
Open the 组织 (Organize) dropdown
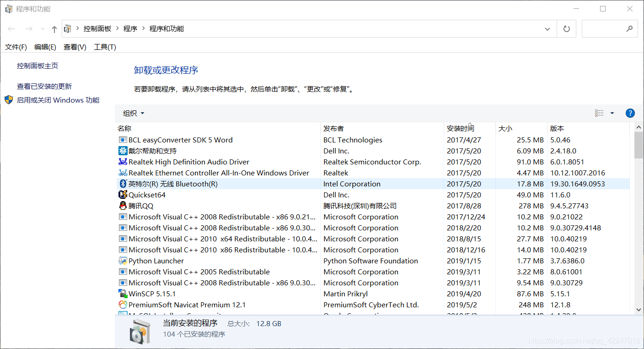coord(134,113)
